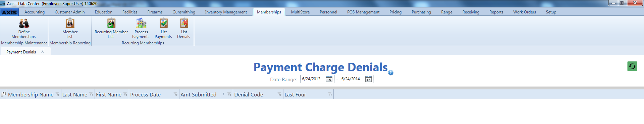Open the Member List report
This screenshot has width=644, height=124.
click(70, 29)
